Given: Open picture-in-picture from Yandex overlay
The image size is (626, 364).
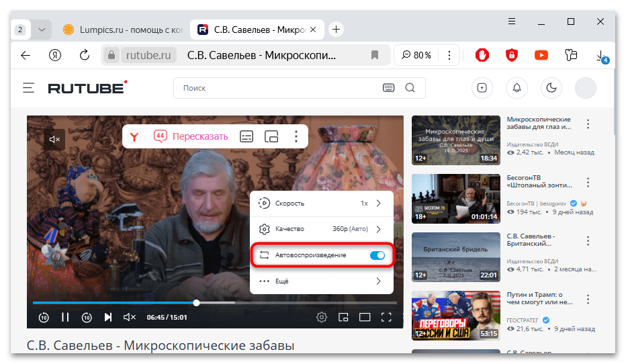Looking at the screenshot, I should coord(271,136).
